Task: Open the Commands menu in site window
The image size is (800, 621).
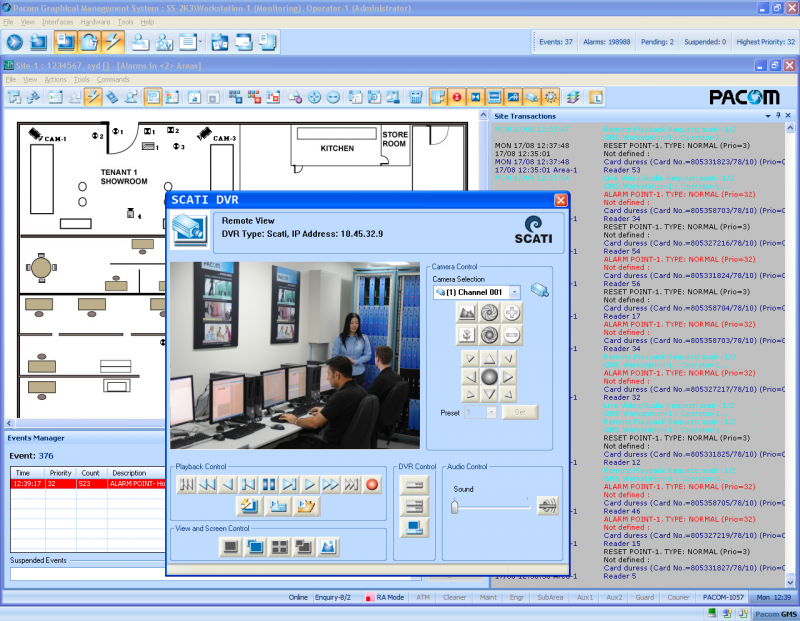Action: [x=113, y=80]
